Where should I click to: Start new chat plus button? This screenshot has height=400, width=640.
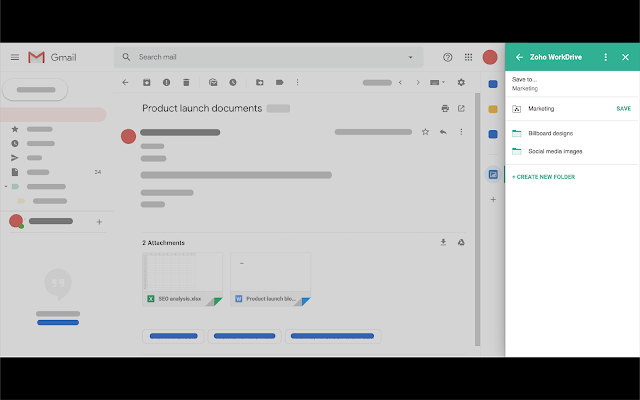pos(99,222)
